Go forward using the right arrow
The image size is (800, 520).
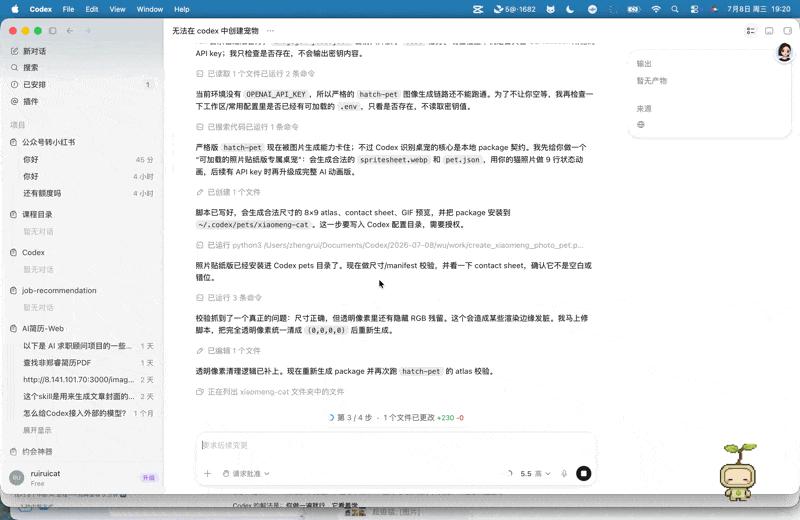pyautogui.click(x=88, y=31)
